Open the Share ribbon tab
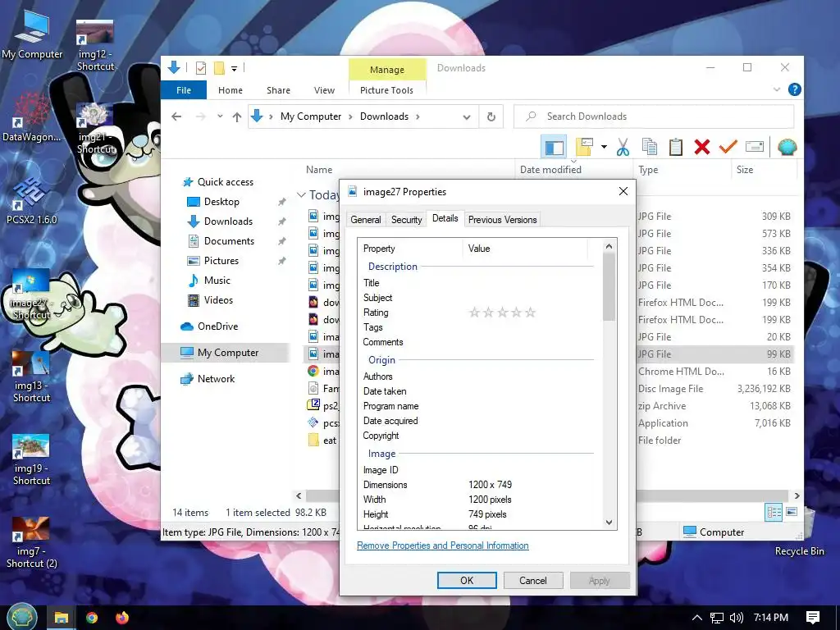Viewport: 840px width, 630px height. (279, 90)
